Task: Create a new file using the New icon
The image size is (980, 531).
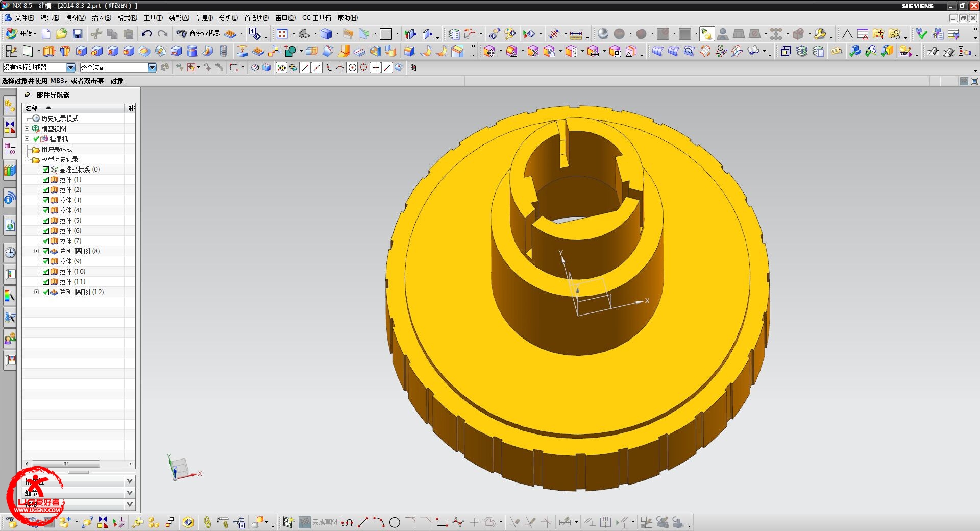Action: [x=46, y=34]
